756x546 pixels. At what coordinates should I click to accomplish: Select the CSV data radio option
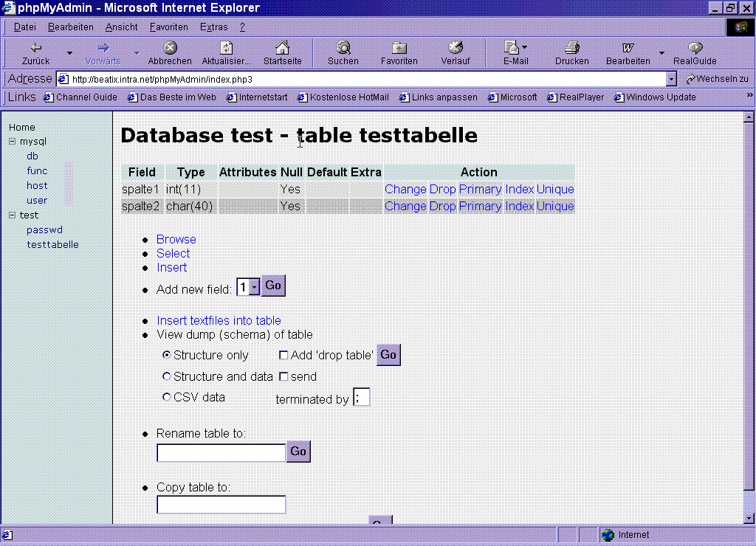[167, 397]
